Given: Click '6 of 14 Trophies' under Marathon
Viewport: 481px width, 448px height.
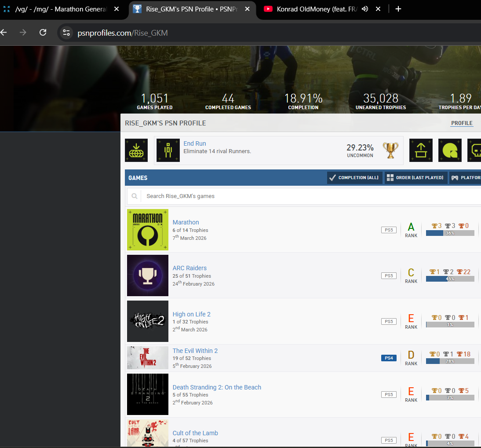Looking at the screenshot, I should pos(190,230).
